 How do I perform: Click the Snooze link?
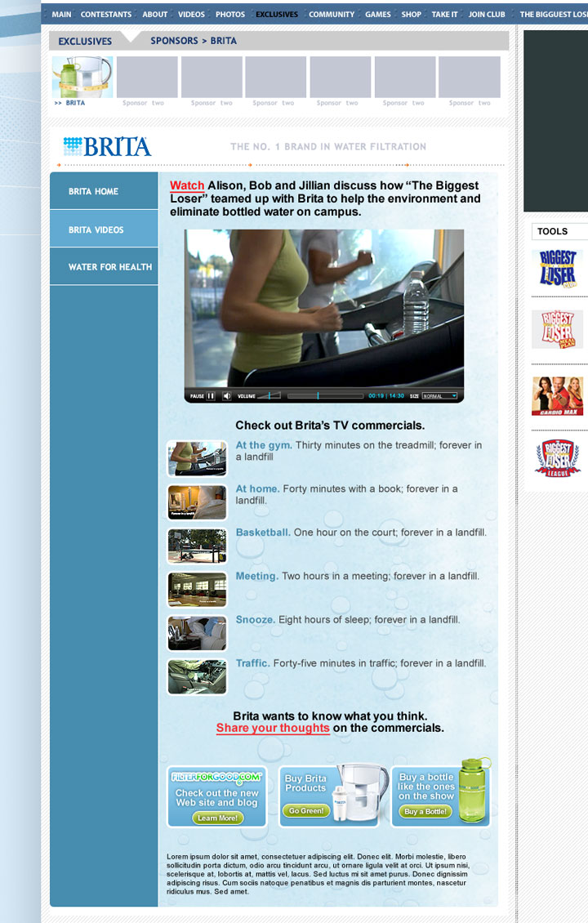click(256, 619)
